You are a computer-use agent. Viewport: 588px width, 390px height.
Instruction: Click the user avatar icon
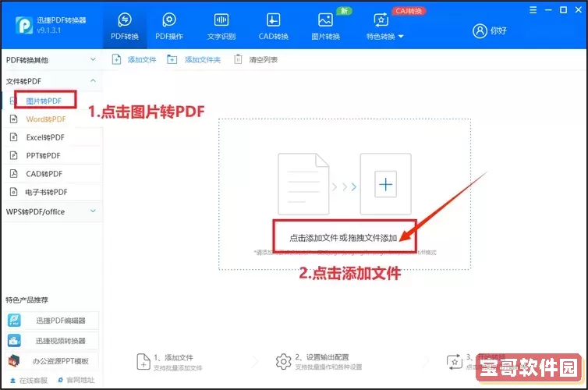tap(480, 30)
